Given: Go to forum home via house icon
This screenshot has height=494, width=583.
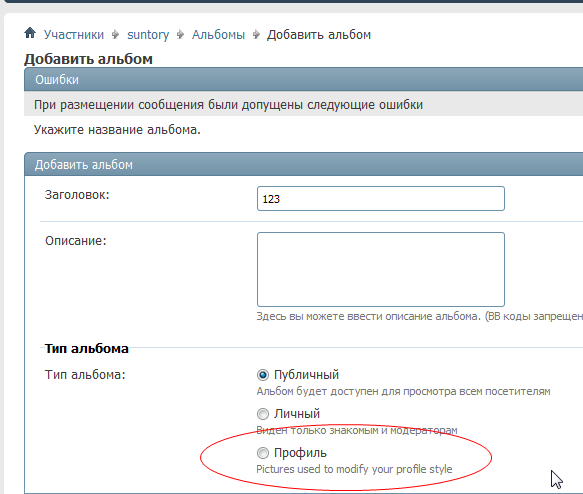Looking at the screenshot, I should [x=30, y=33].
